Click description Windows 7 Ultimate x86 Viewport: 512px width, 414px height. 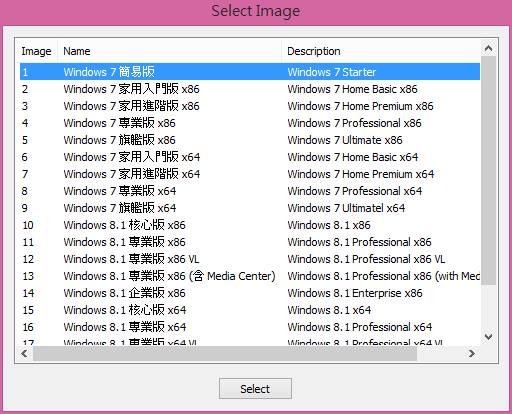[345, 140]
